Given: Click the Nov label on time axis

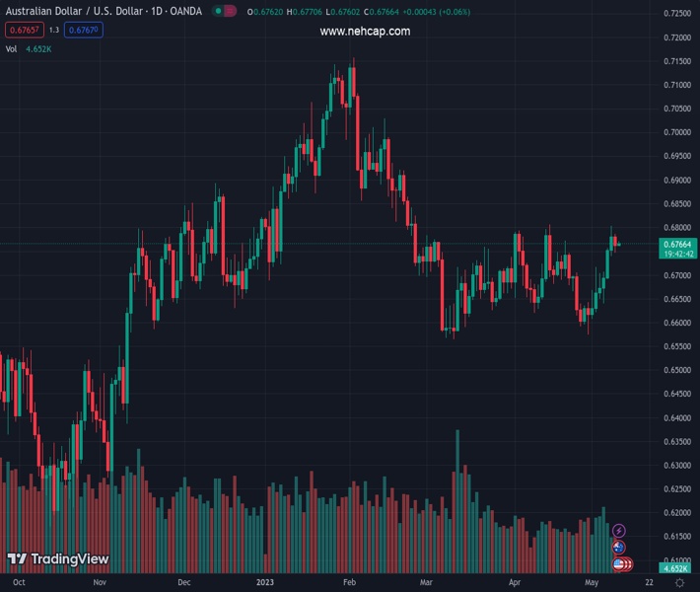Looking at the screenshot, I should coord(99,583).
